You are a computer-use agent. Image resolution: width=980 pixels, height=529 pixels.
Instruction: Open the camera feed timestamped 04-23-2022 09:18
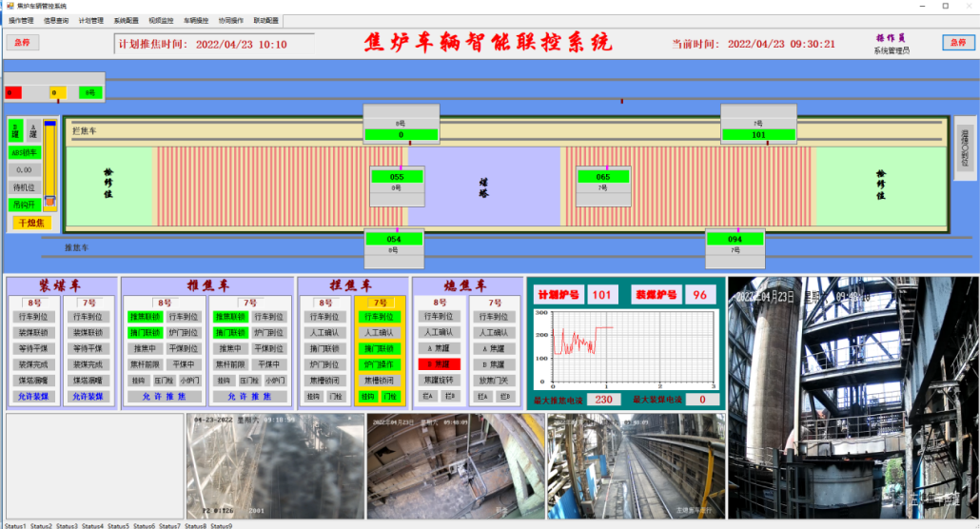(275, 466)
